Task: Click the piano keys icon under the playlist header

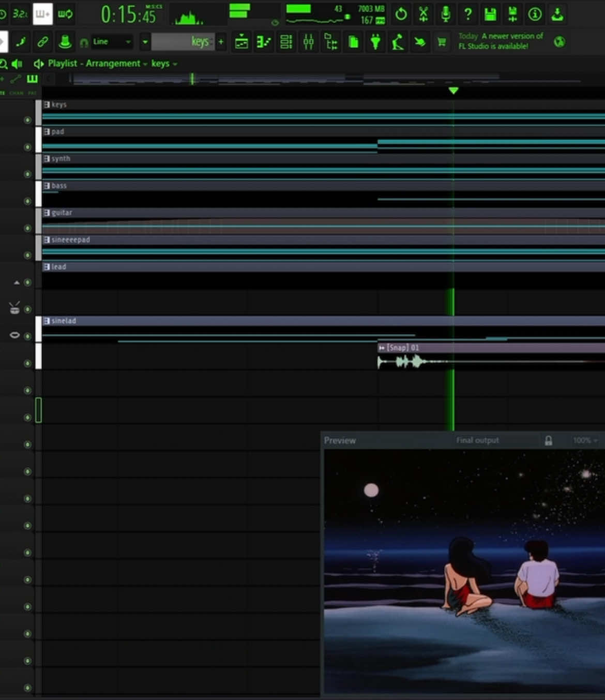Action: coord(32,79)
